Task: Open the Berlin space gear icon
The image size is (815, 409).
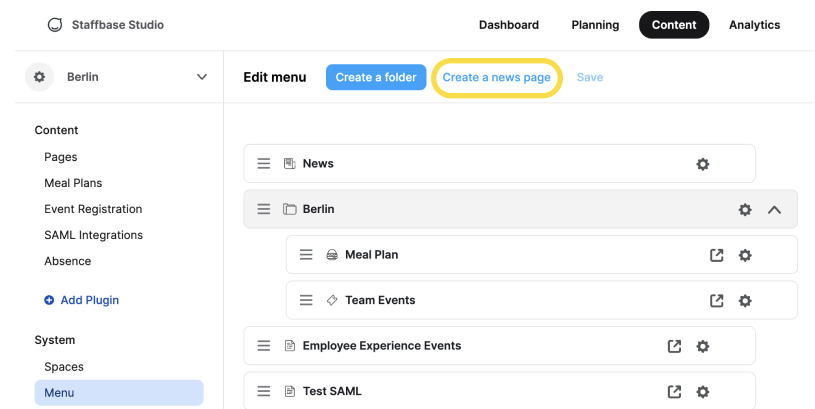Action: [x=40, y=77]
